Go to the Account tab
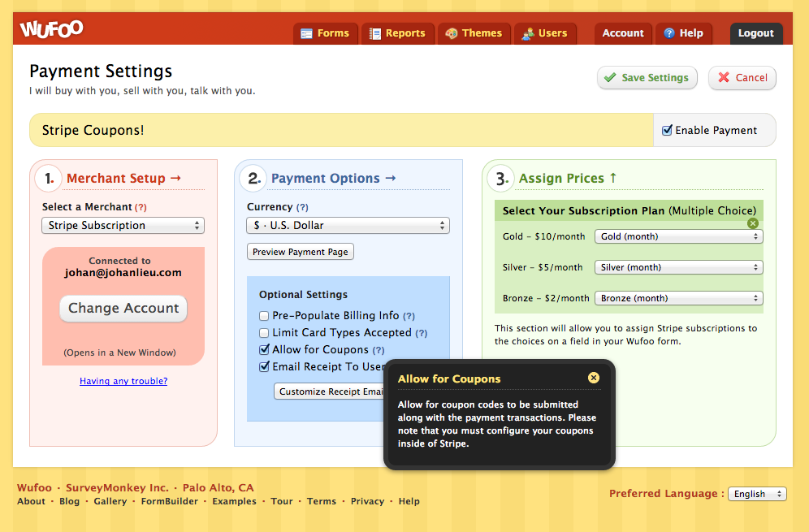 point(623,33)
